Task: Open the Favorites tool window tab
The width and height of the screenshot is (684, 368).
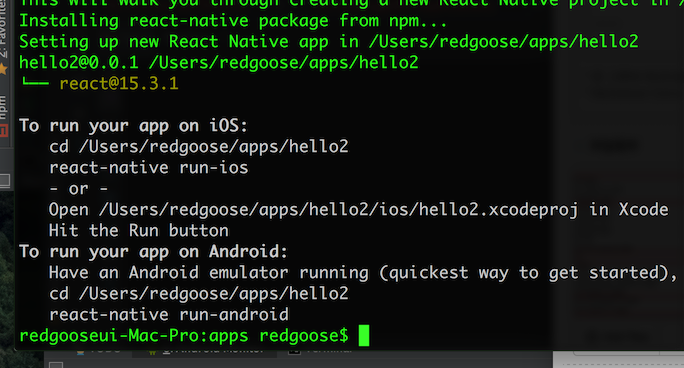Action: coord(3,29)
